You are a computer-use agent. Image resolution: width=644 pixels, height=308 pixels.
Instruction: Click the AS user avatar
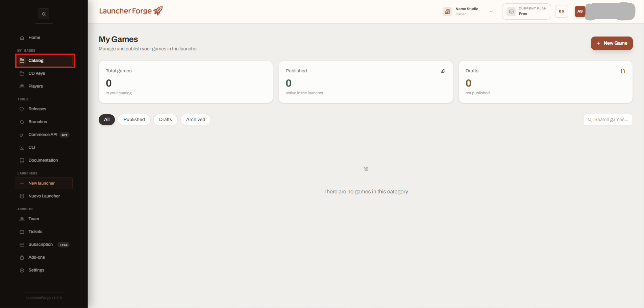pos(580,11)
